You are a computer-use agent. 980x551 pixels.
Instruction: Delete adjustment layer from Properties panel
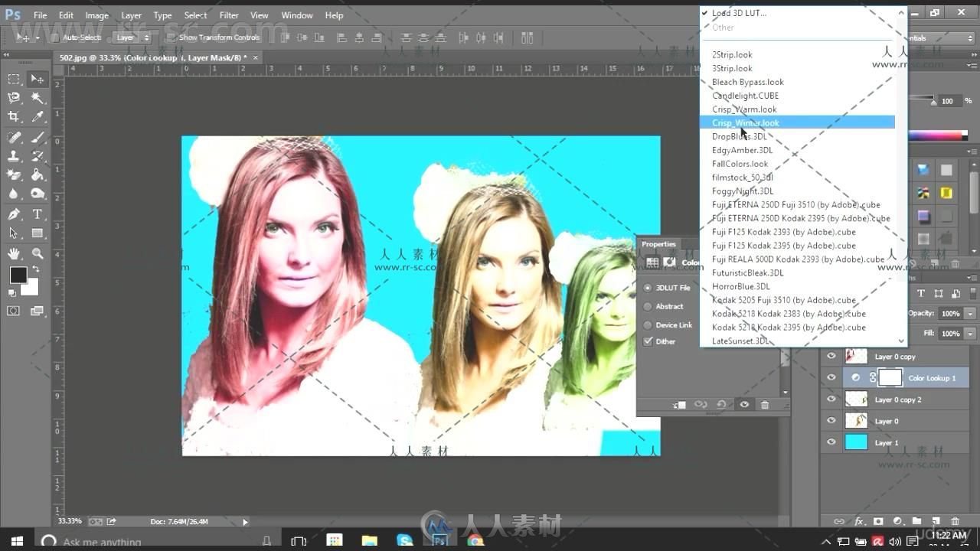(x=765, y=405)
